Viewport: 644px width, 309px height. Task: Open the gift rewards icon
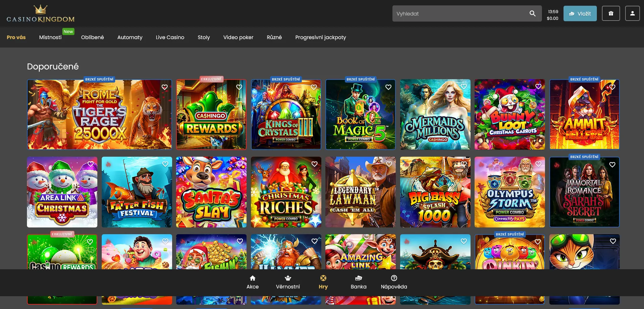point(611,13)
